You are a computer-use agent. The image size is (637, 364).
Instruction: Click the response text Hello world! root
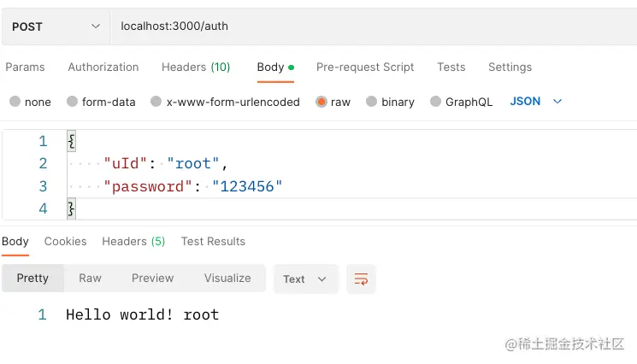click(143, 315)
